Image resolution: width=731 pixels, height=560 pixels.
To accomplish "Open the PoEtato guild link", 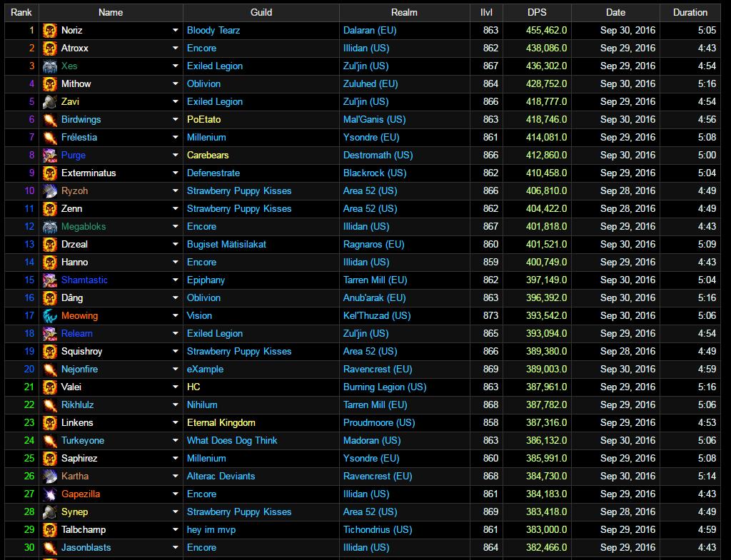I will [203, 119].
